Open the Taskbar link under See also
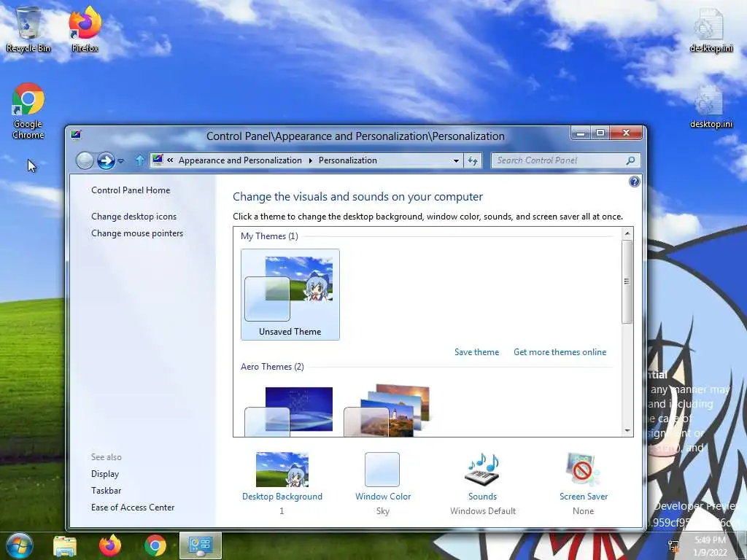Screen dimensions: 747x560 tap(106, 491)
